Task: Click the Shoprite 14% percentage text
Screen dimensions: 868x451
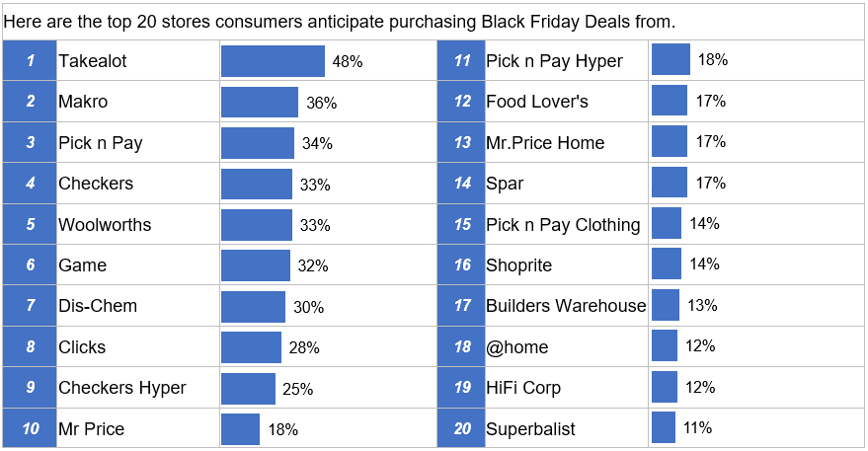Action: [705, 263]
